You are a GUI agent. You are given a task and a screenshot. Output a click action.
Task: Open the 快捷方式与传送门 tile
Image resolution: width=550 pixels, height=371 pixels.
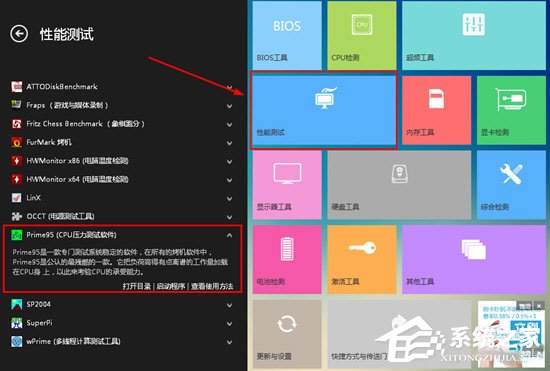click(399, 334)
